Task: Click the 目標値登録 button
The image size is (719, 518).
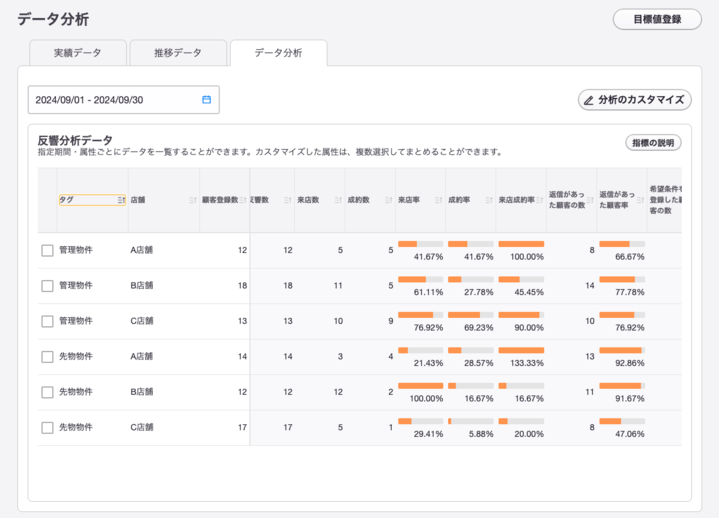Action: click(657, 19)
